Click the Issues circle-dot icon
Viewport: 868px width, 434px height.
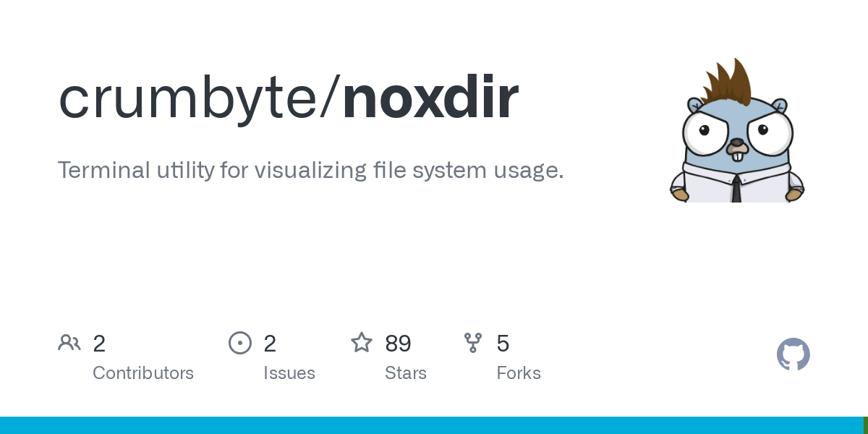tap(240, 343)
